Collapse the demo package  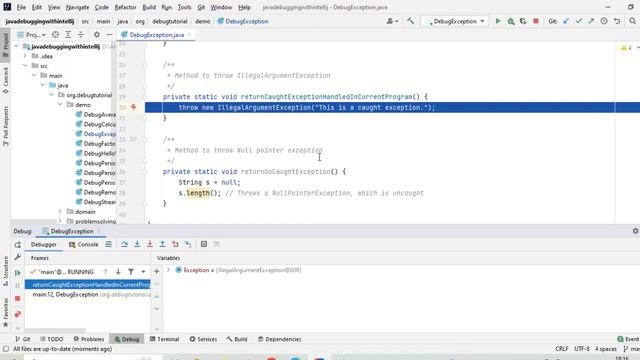click(60, 104)
